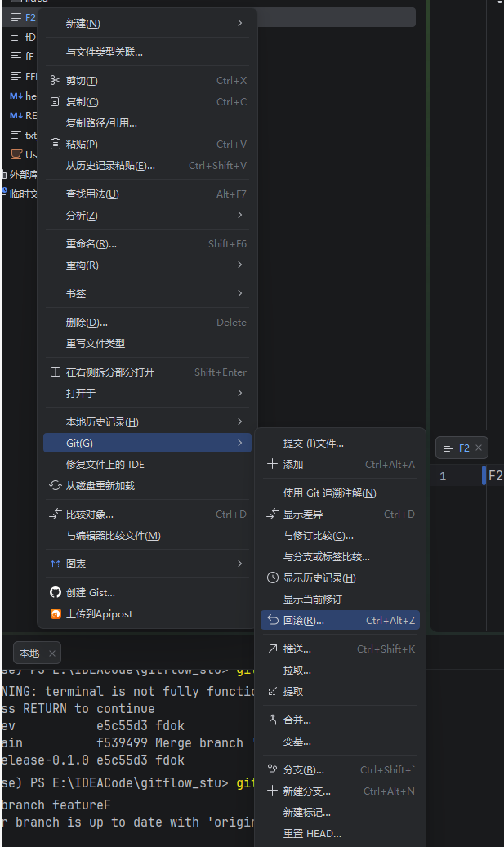Click the fetch arrow icon beside 提取
This screenshot has width=504, height=847.
(x=273, y=692)
